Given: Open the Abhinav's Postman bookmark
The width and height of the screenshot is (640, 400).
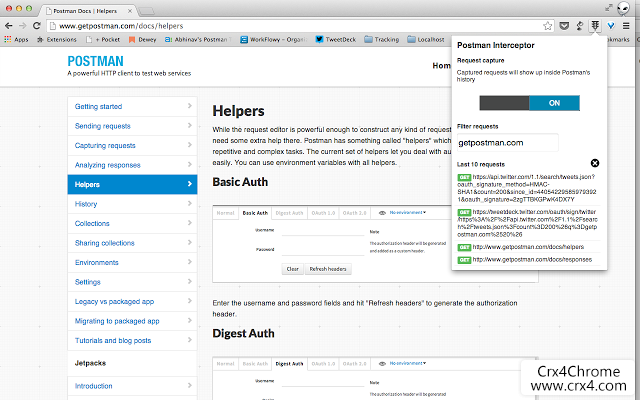Looking at the screenshot, I should click(x=198, y=39).
